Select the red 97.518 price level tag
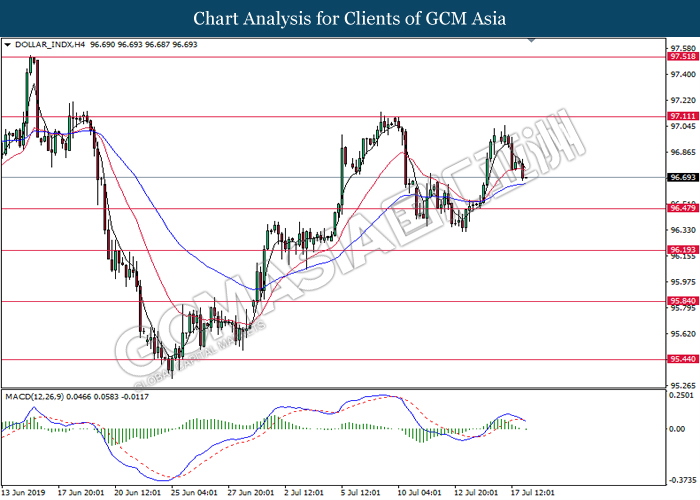 click(681, 58)
